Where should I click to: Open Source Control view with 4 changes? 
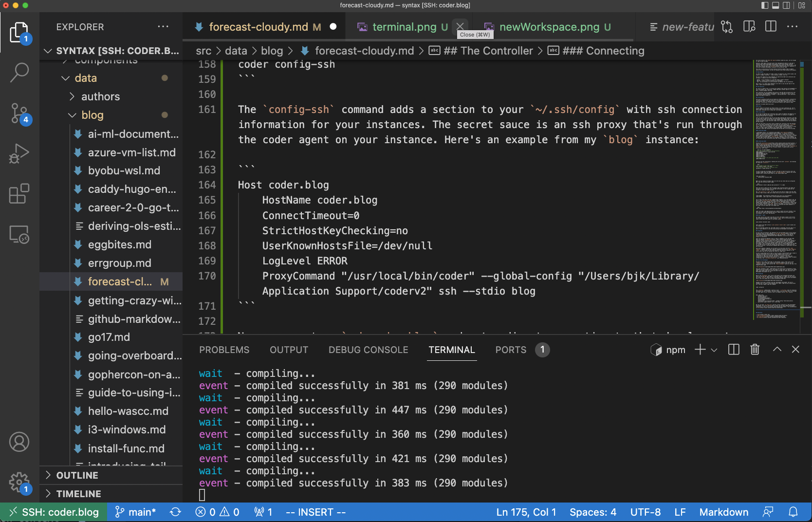19,113
